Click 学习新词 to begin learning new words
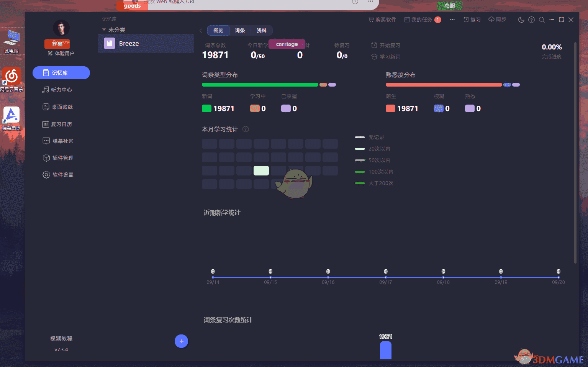The height and width of the screenshot is (367, 588). pos(387,57)
